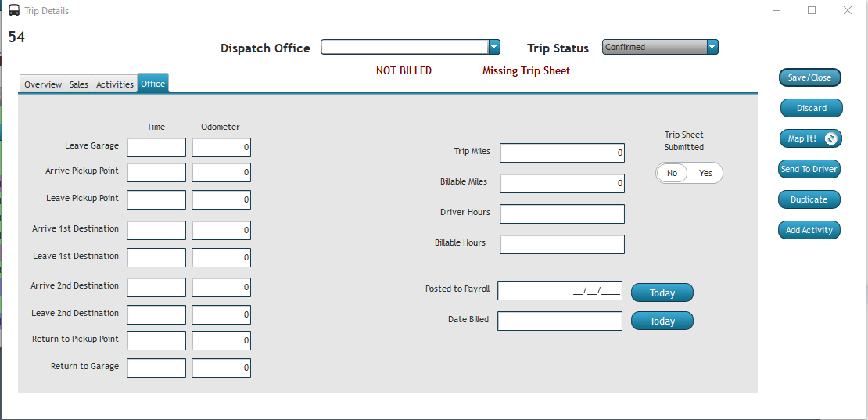Send trip using Send To Driver
The image size is (868, 420).
click(809, 169)
